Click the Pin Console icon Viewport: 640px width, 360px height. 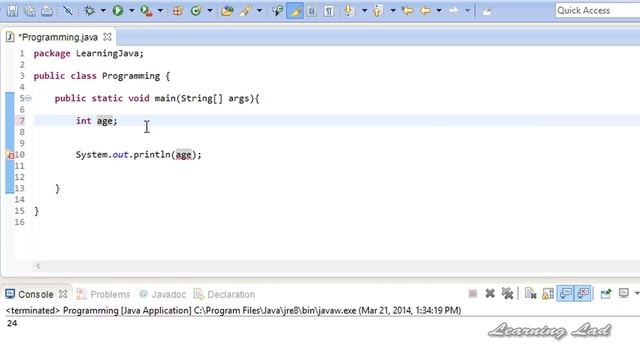(x=606, y=293)
